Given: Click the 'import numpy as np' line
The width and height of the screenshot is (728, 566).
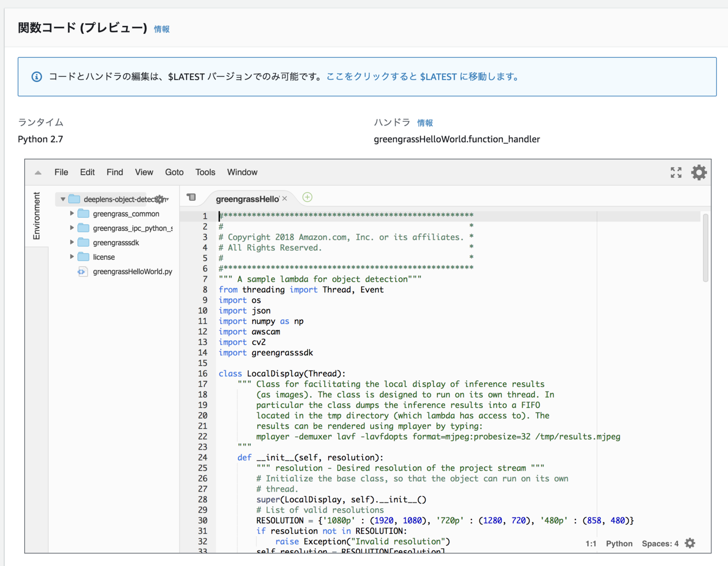Looking at the screenshot, I should tap(261, 321).
